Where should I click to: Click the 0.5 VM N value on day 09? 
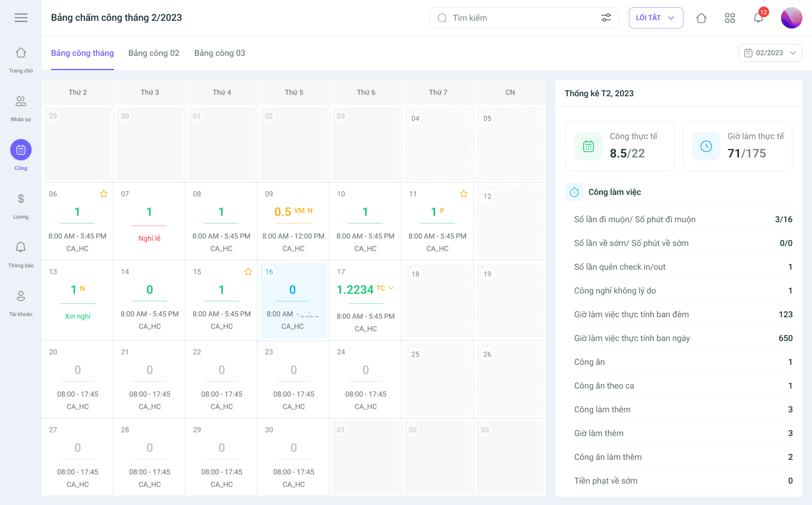[294, 212]
